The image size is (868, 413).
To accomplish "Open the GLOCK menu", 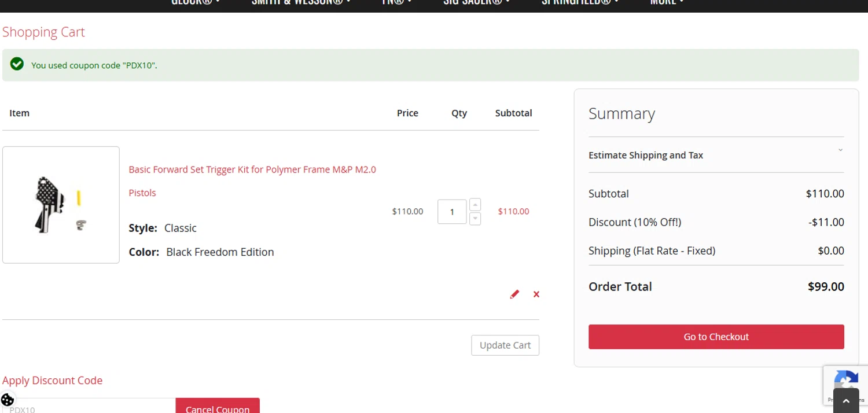I will point(195,2).
